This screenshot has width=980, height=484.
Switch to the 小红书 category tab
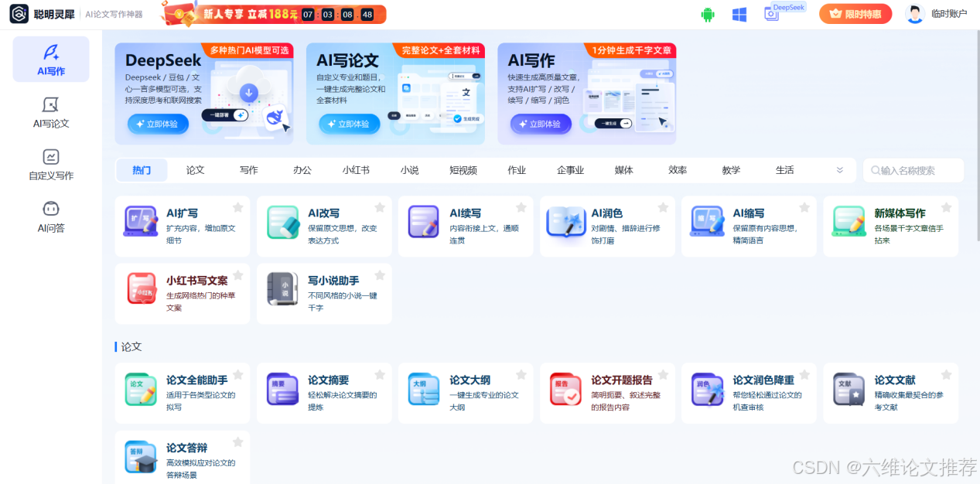tap(357, 170)
